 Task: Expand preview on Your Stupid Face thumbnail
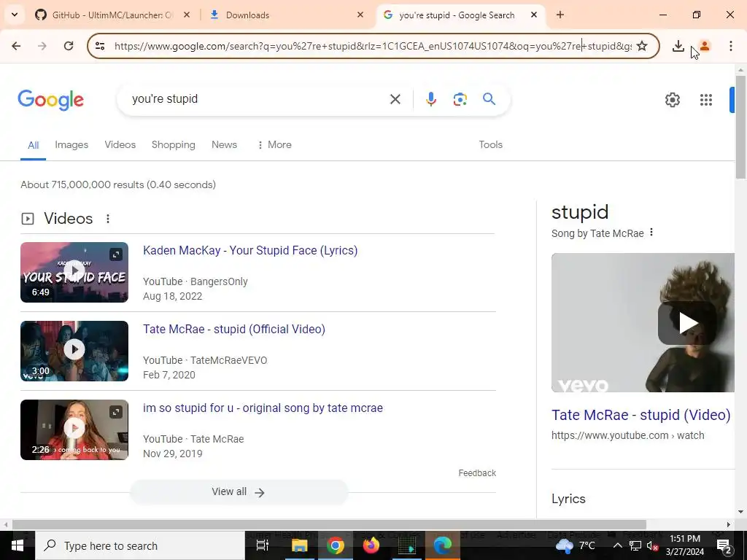pos(116,254)
